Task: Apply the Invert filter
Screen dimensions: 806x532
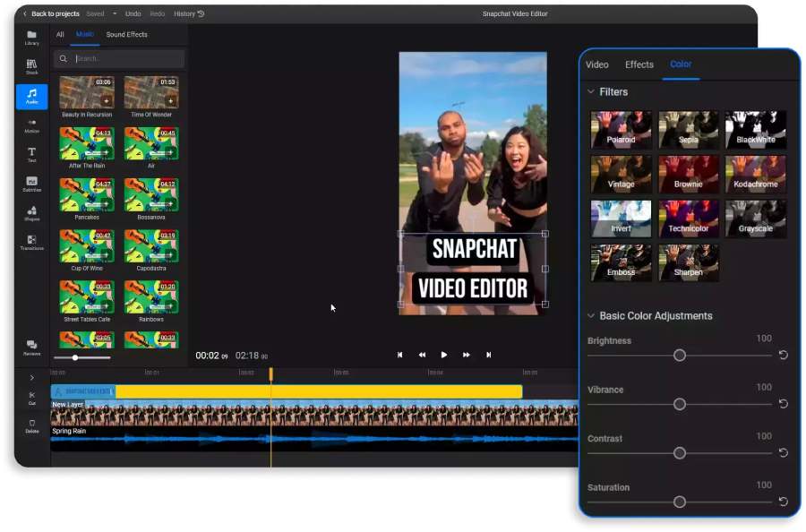Action: click(x=621, y=219)
